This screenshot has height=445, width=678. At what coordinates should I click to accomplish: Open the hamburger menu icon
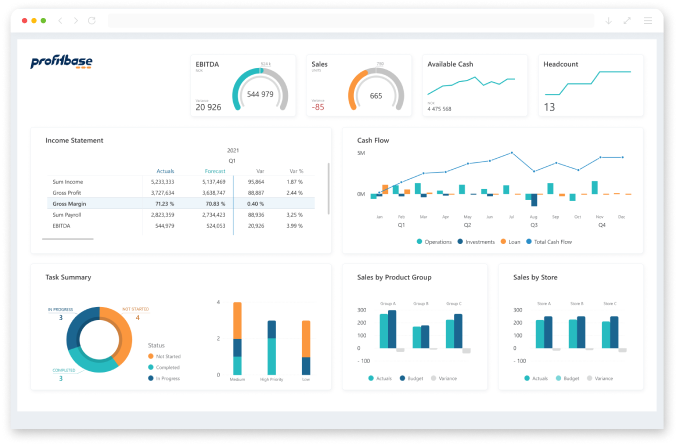click(648, 20)
